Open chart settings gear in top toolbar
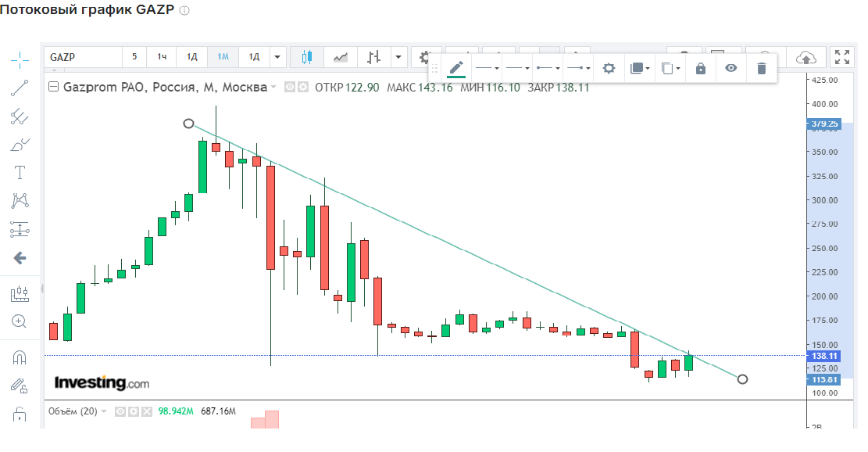 pyautogui.click(x=424, y=57)
